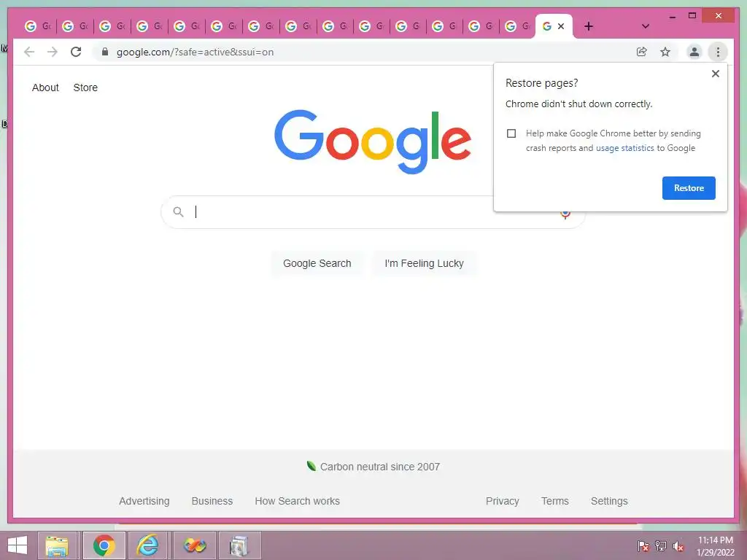Expand the tab search chevron

(646, 26)
